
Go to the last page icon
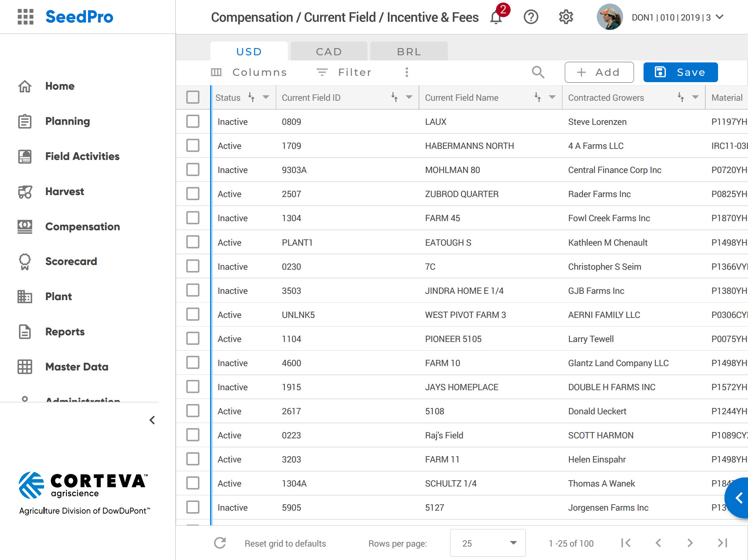point(722,543)
